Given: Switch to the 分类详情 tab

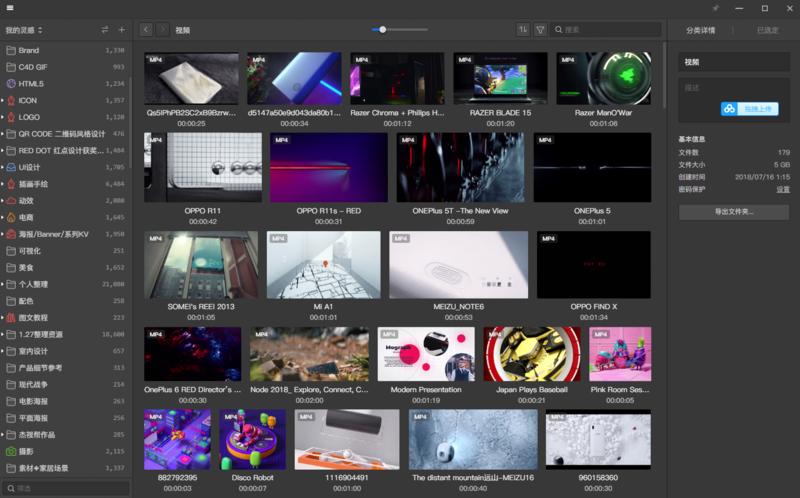Looking at the screenshot, I should click(x=701, y=30).
